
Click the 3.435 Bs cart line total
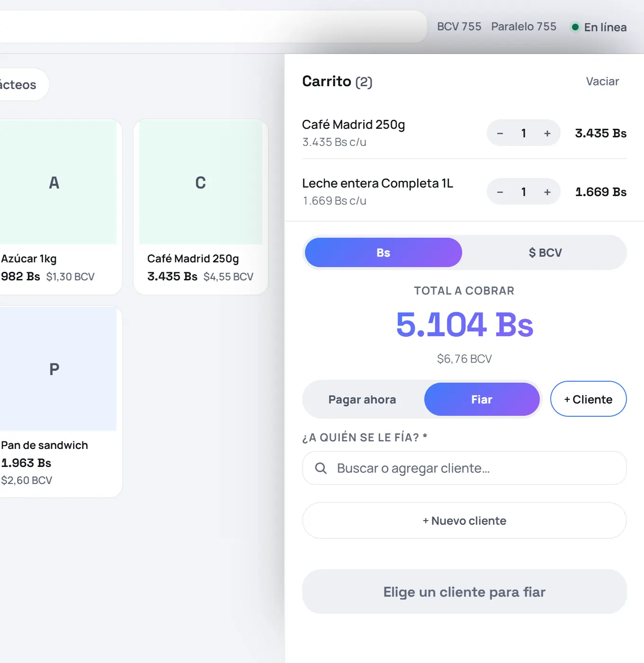click(x=600, y=134)
